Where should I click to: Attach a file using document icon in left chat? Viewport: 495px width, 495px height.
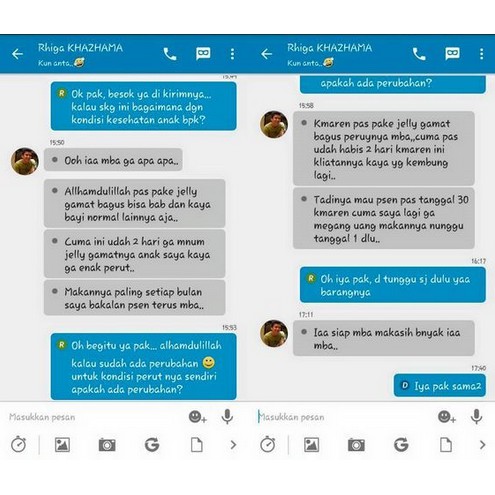[196, 445]
